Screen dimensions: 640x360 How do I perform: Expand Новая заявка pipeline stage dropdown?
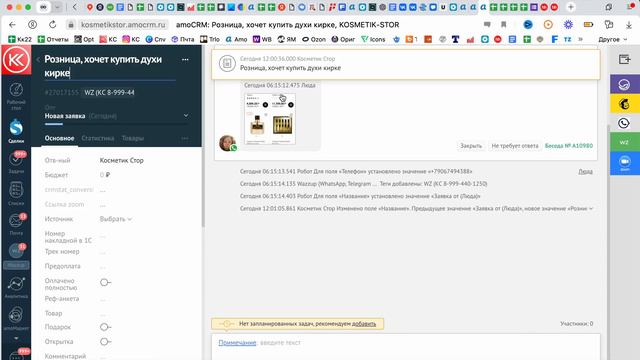[x=186, y=116]
